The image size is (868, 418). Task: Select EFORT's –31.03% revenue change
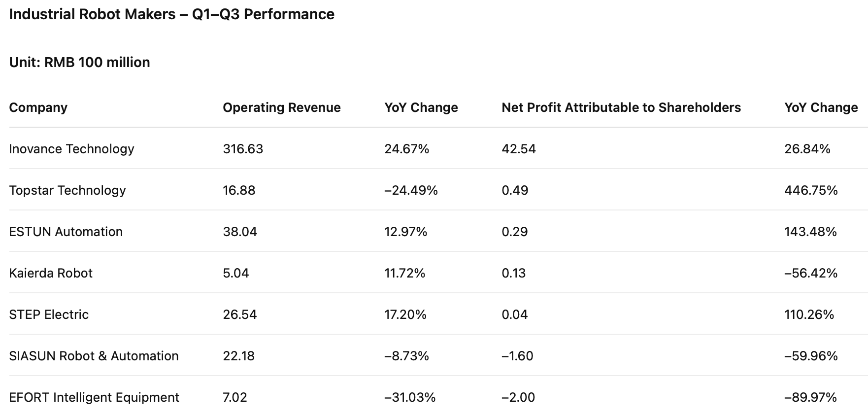tap(410, 397)
